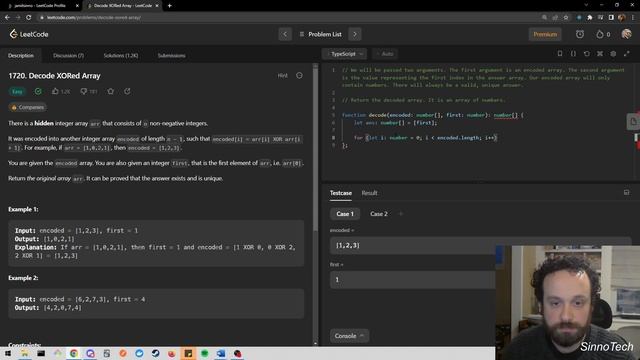Open the terminal icon on the taskbar
This screenshot has width=640, height=360.
(41, 353)
